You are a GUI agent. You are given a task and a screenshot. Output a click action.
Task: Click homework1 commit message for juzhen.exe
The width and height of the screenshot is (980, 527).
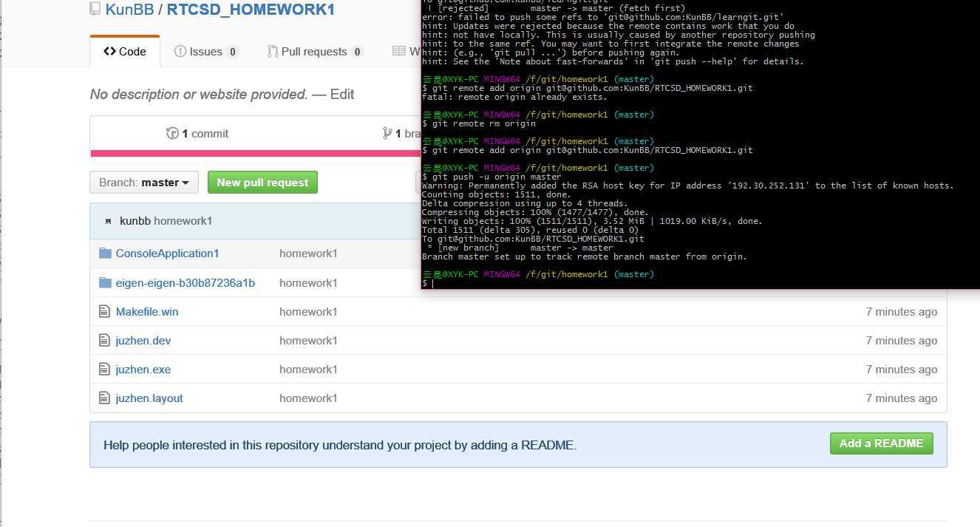(x=308, y=370)
